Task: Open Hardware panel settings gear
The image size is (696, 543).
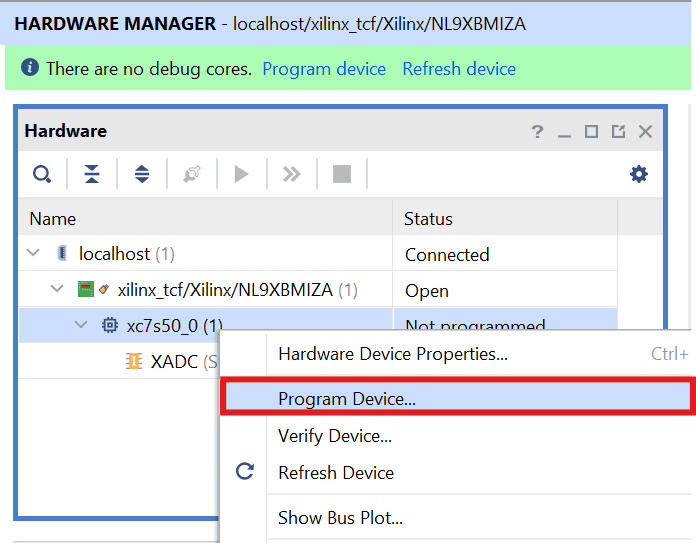Action: 638,174
